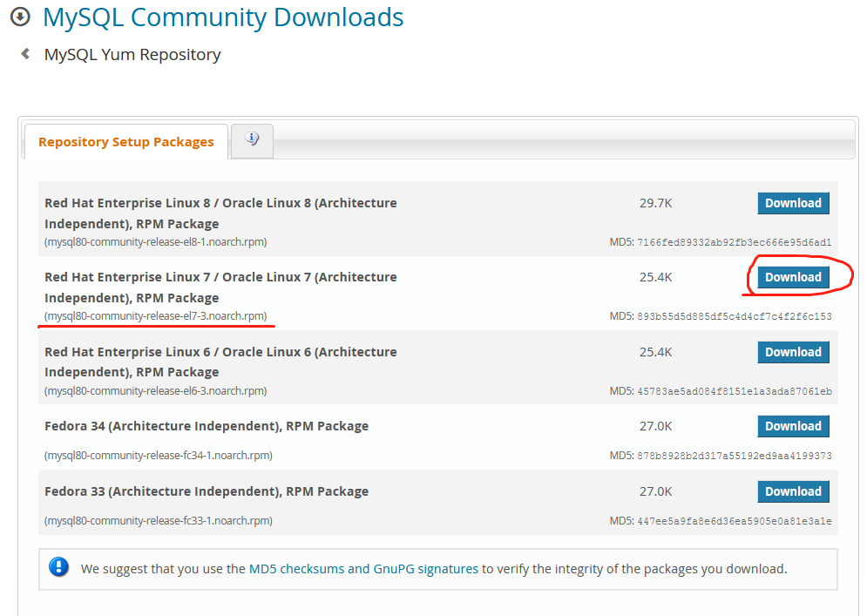Click the Fedora 33 package title
This screenshot has height=616, width=867.
[207, 491]
